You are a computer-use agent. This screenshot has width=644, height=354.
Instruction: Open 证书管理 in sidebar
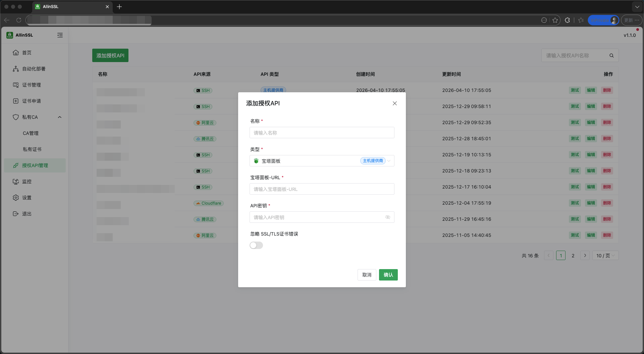pos(35,85)
